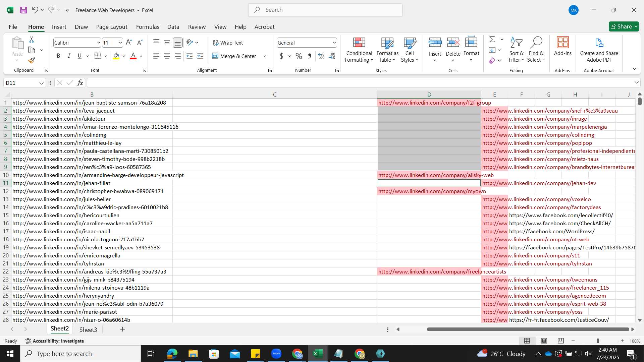Viewport: 644px width, 362px height.
Task: Toggle Align Left
Action: click(x=156, y=56)
